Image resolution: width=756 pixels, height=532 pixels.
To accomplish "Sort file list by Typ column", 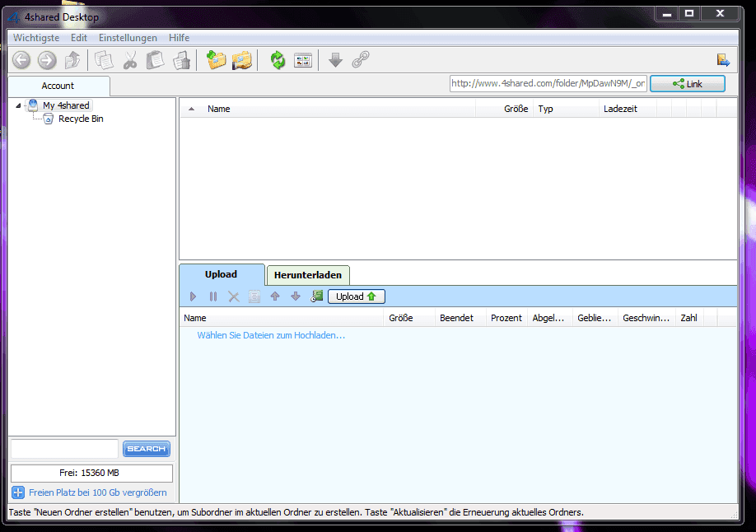I will [x=566, y=109].
